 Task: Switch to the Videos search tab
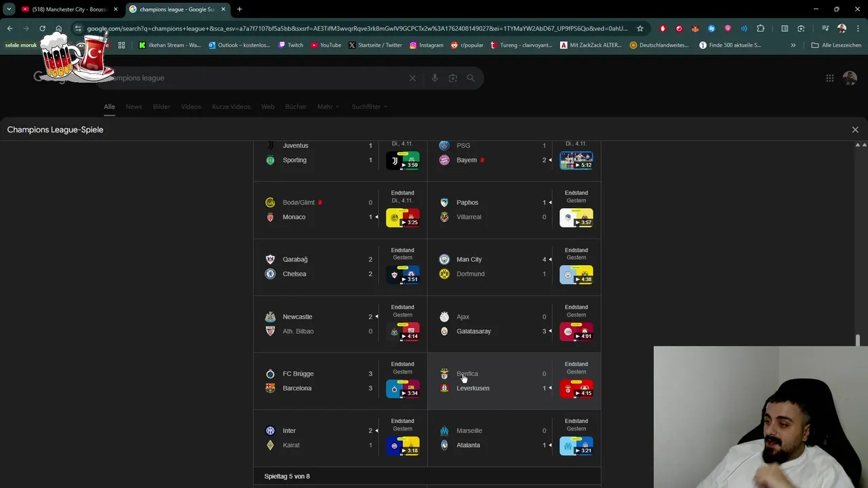pos(191,106)
